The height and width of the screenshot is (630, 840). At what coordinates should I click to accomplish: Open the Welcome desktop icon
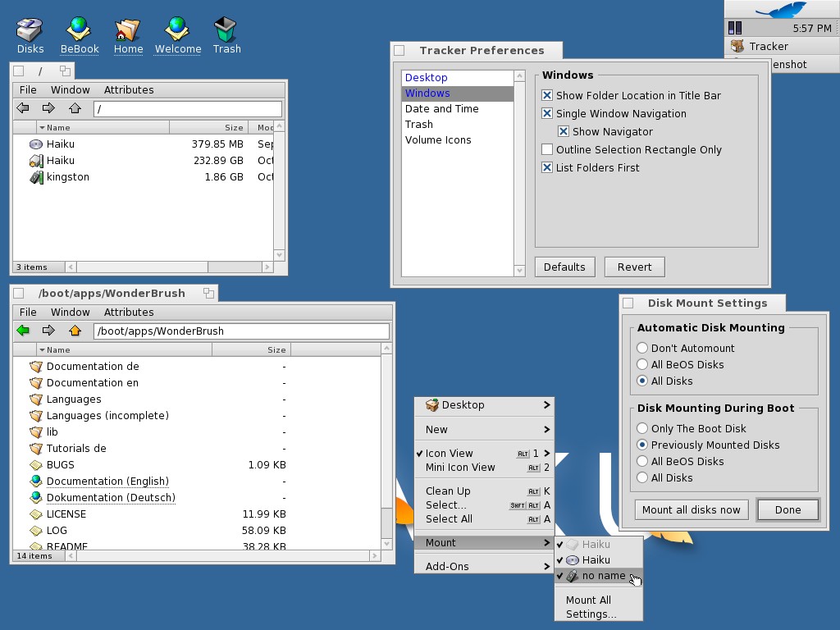pos(177,31)
